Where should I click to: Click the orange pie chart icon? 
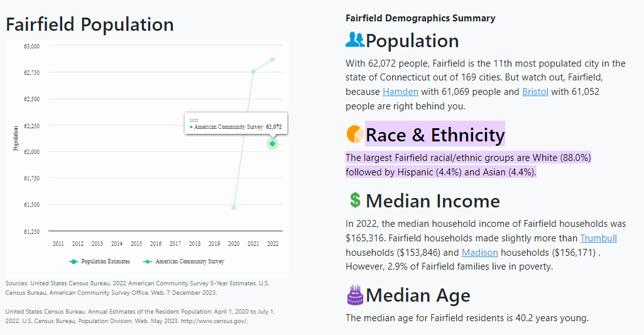point(355,134)
